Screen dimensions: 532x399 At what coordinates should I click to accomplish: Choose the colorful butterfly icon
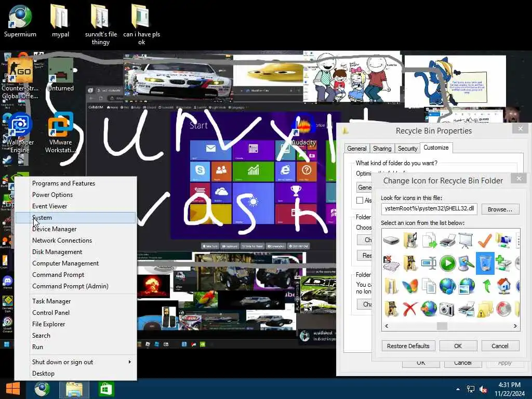[410, 286]
